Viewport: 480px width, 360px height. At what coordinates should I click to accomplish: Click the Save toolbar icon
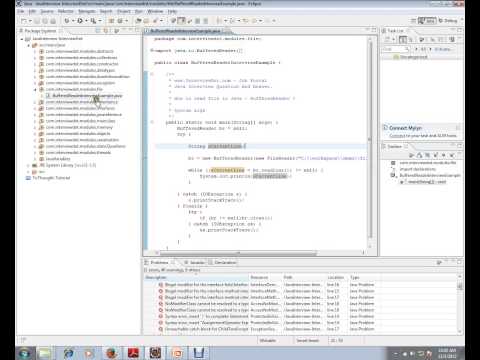[37, 21]
